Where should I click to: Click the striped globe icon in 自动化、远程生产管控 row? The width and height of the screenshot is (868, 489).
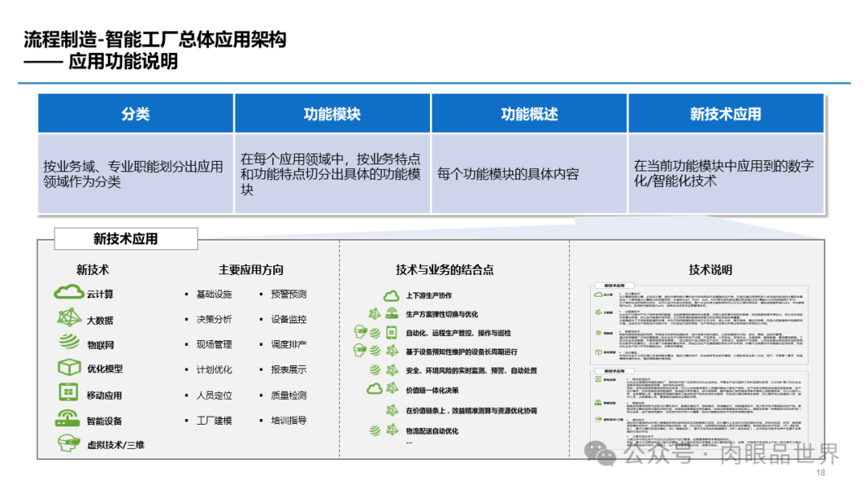click(x=375, y=333)
